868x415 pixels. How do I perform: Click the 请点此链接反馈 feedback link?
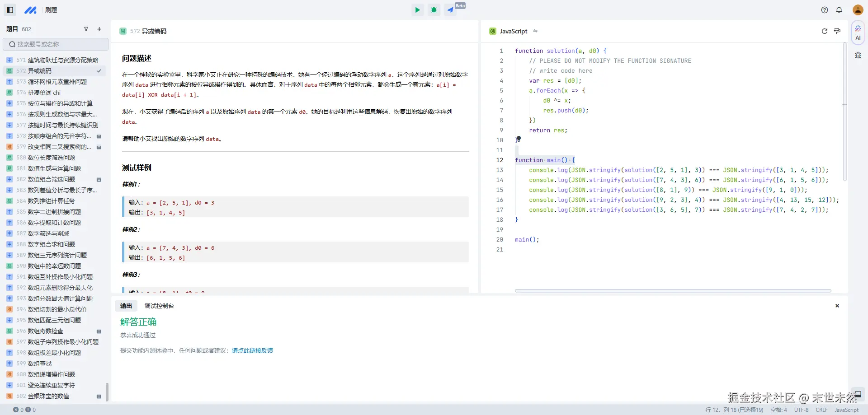(252, 350)
